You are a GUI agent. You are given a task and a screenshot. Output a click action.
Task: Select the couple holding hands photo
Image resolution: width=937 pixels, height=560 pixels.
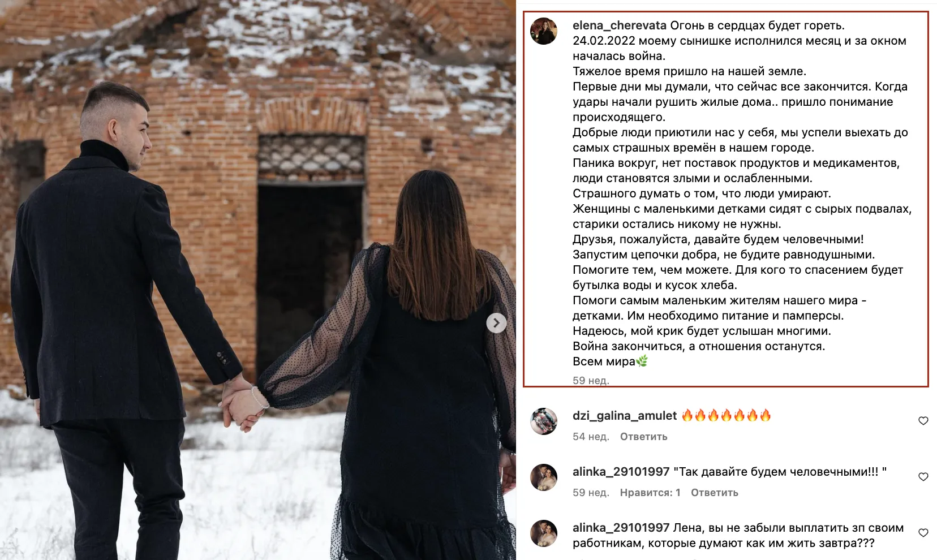pyautogui.click(x=258, y=280)
